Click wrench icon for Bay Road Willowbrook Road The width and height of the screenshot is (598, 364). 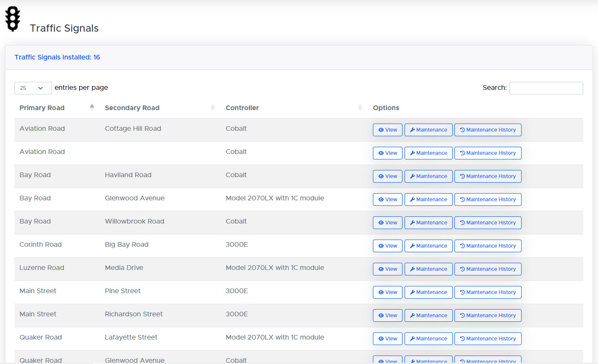(x=412, y=223)
